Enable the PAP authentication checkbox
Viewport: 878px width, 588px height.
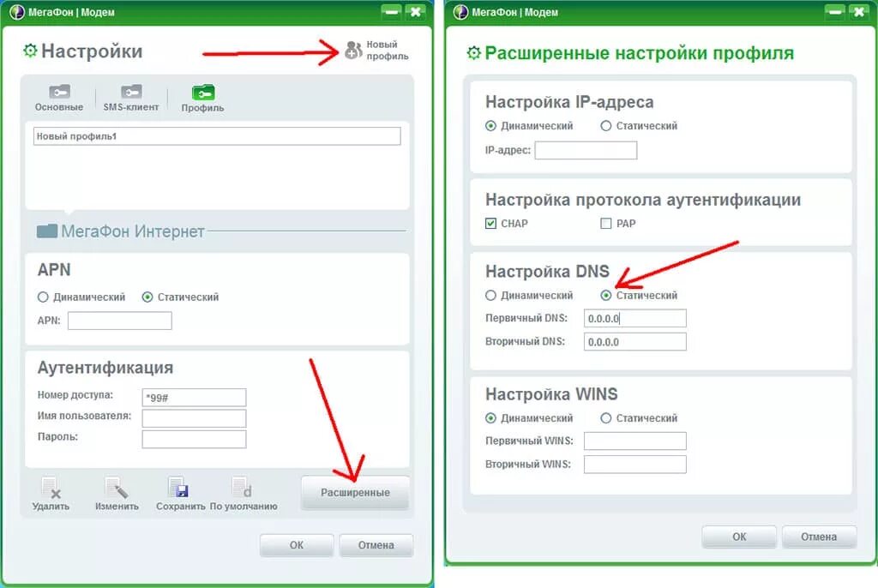tap(606, 224)
